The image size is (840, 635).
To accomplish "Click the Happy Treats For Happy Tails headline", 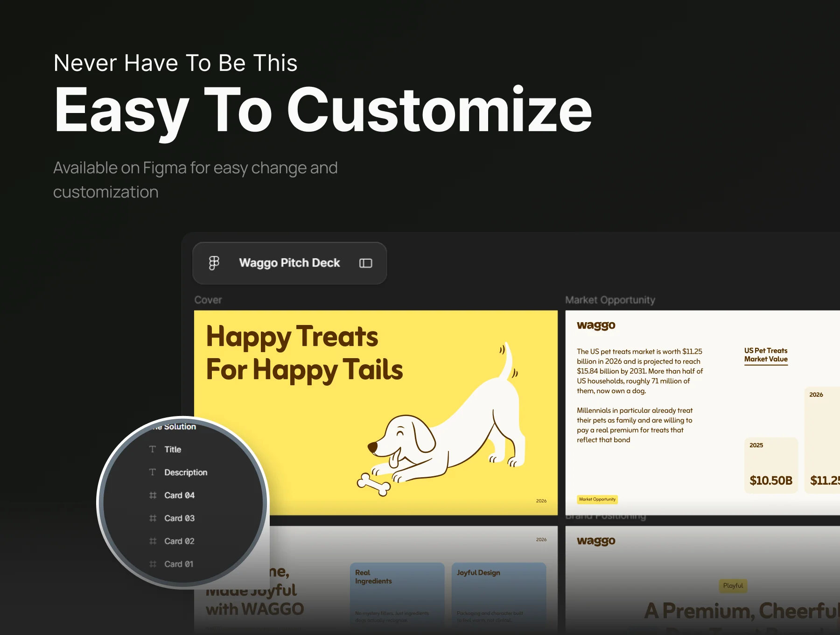I will coord(304,353).
